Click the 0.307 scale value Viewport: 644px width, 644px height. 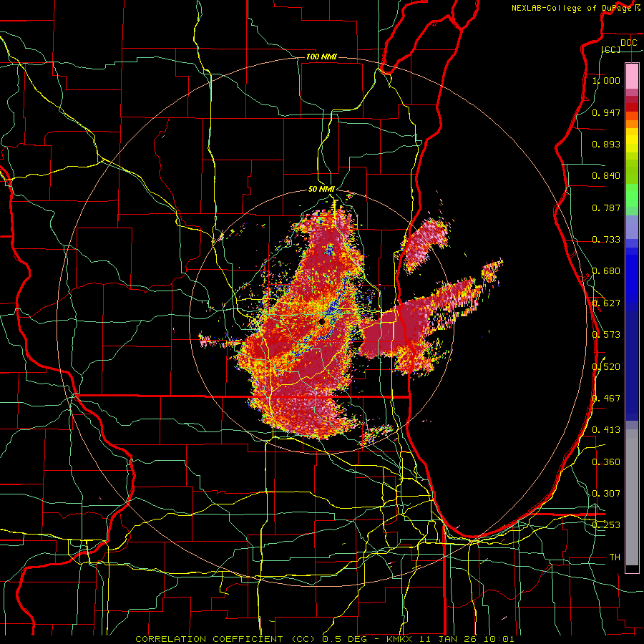coord(606,494)
